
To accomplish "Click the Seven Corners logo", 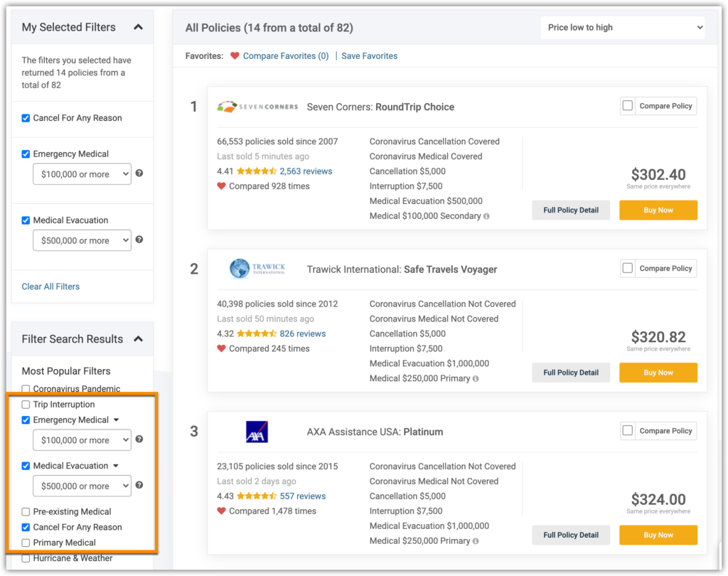I will (257, 107).
